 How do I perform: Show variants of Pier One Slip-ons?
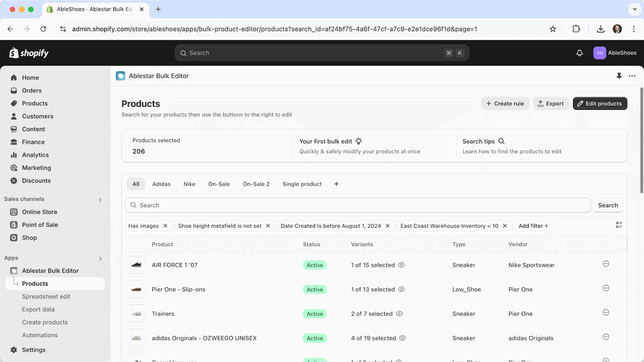tap(401, 289)
